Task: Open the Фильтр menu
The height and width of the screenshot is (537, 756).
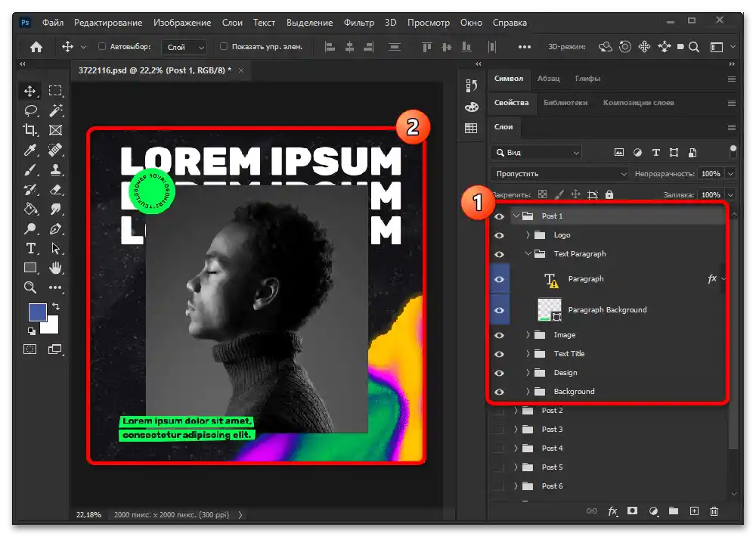Action: pyautogui.click(x=358, y=23)
